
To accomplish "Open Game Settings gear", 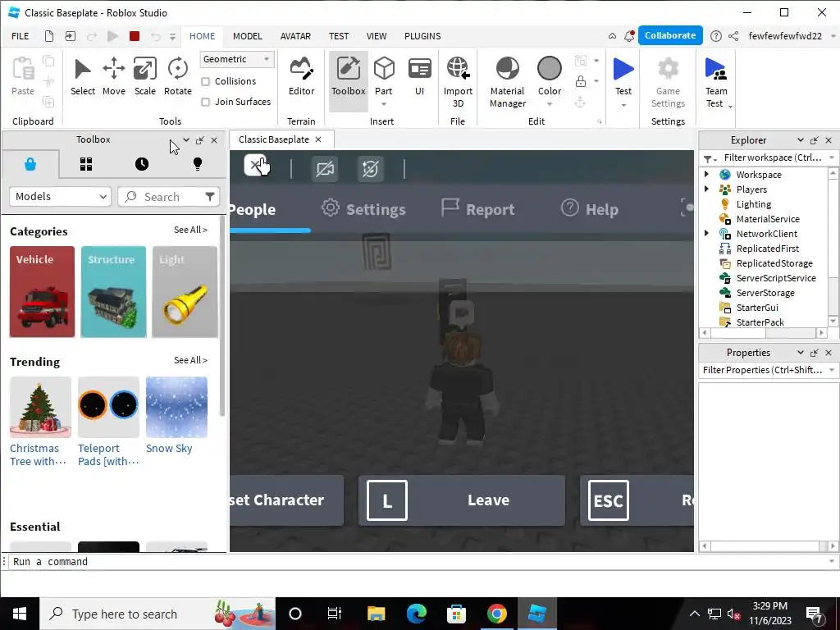I will click(x=668, y=81).
